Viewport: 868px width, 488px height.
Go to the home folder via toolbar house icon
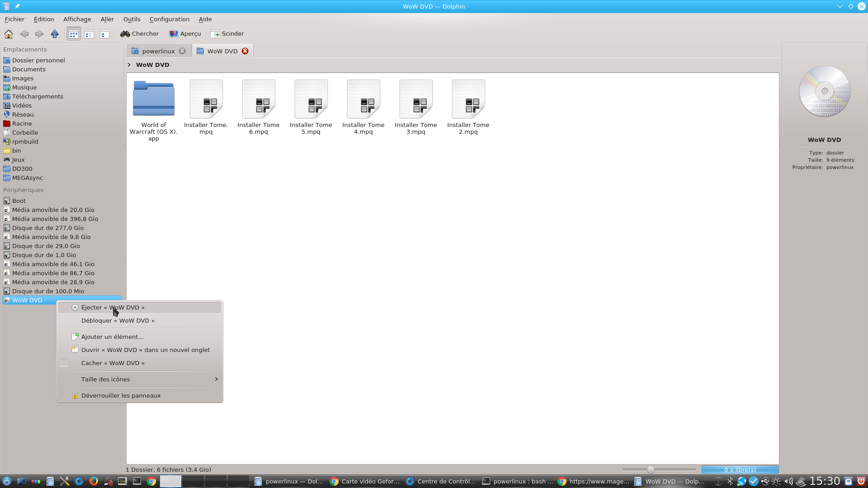pyautogui.click(x=9, y=34)
